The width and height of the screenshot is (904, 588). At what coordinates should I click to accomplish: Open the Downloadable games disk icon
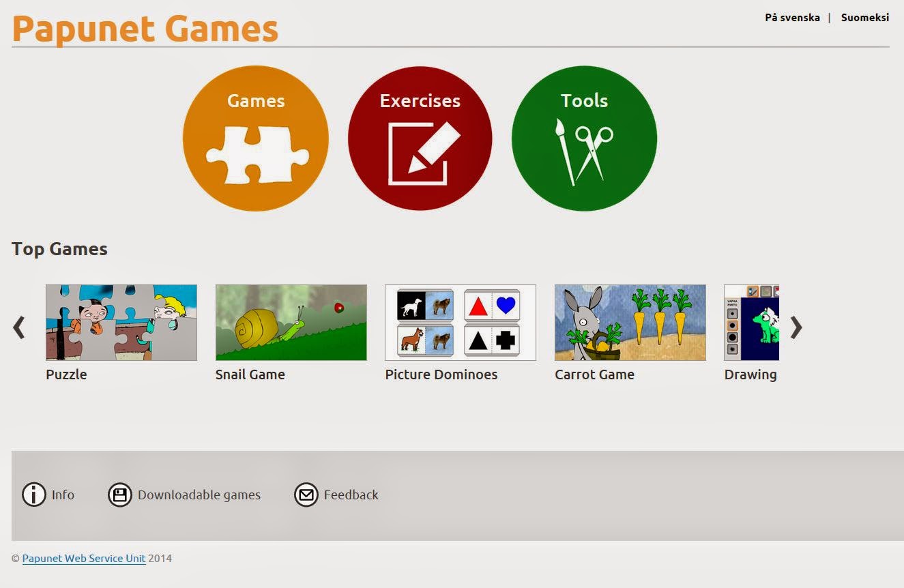click(120, 495)
